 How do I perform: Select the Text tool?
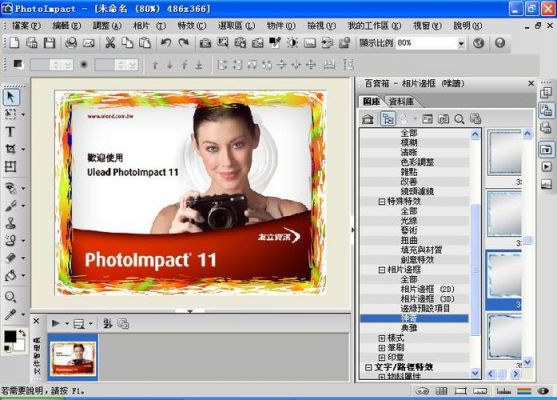pos(10,131)
